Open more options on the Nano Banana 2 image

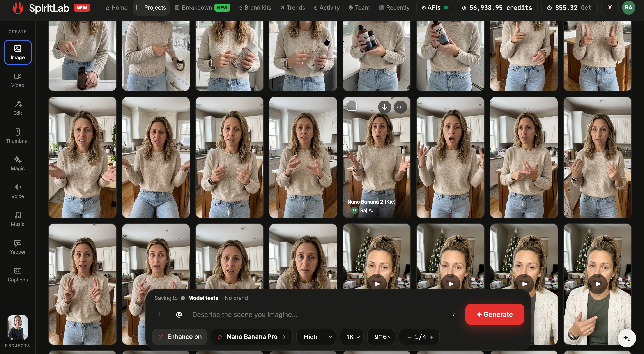click(x=400, y=107)
